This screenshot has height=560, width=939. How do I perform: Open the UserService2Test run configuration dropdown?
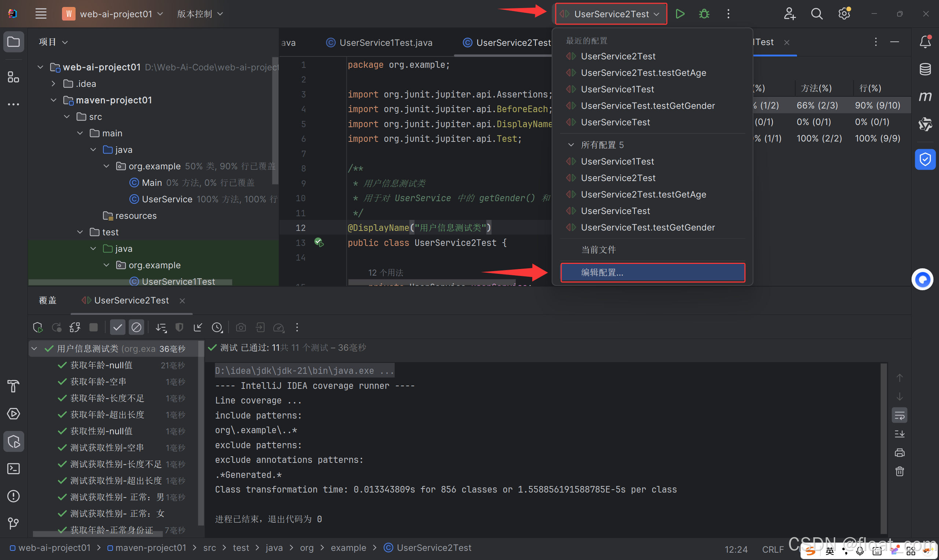(611, 14)
